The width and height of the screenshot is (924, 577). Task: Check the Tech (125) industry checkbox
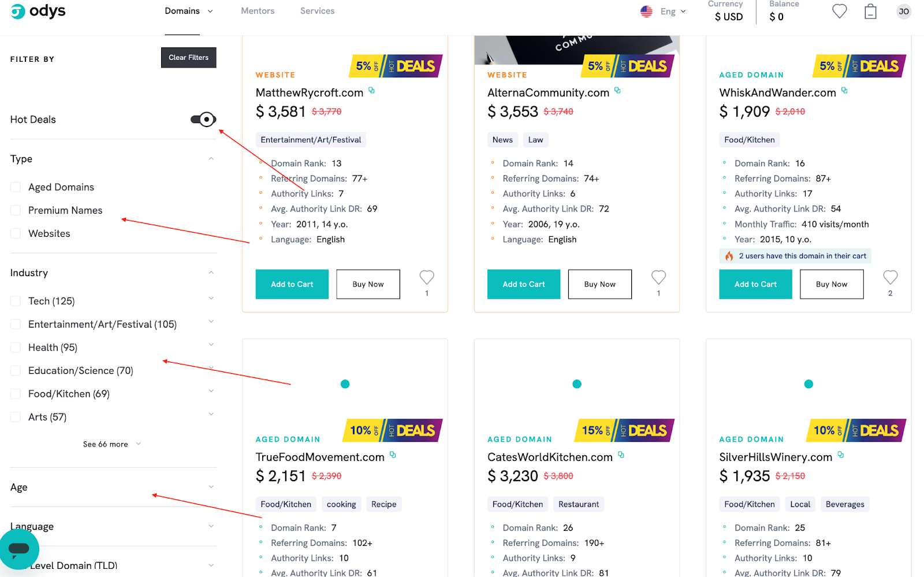click(x=16, y=301)
